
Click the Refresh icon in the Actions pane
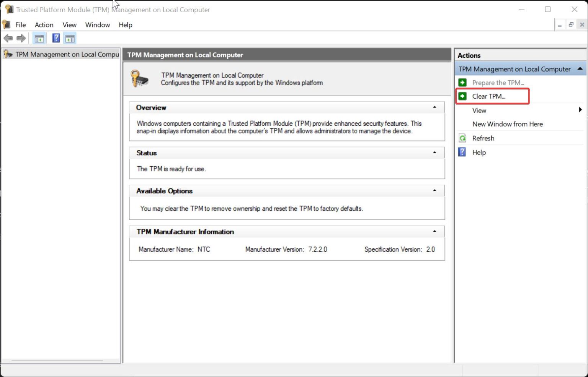coord(462,138)
